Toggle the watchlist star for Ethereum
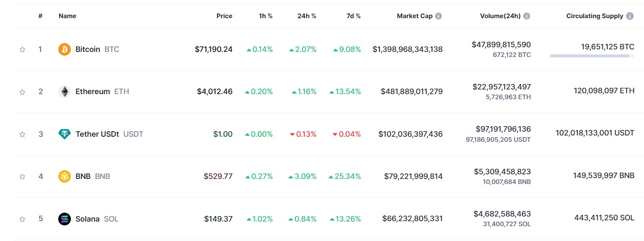 (22, 92)
